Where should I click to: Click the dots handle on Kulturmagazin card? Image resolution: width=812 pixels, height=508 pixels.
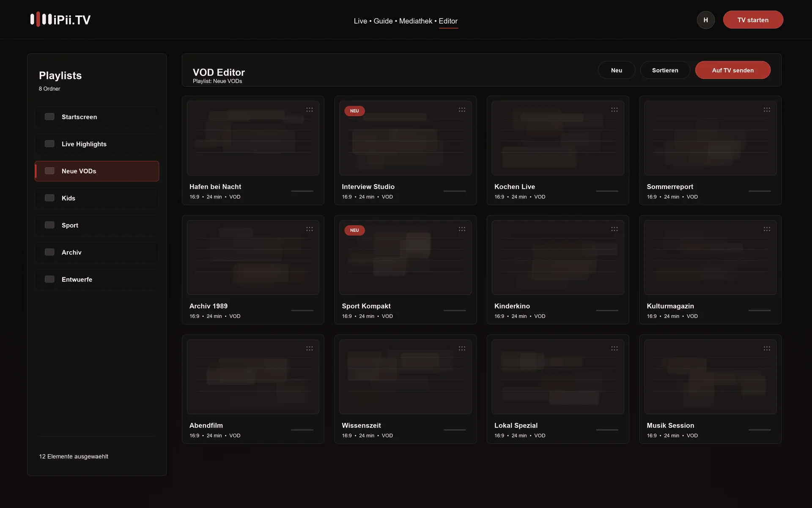pyautogui.click(x=767, y=229)
